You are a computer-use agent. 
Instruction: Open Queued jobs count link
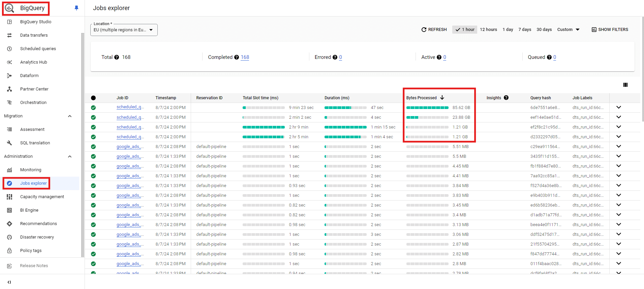click(555, 57)
